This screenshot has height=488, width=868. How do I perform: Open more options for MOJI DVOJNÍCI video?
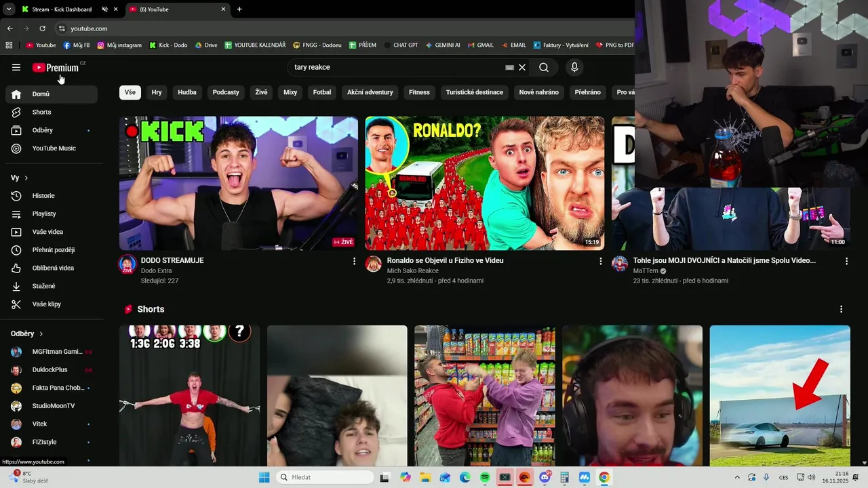coord(846,261)
